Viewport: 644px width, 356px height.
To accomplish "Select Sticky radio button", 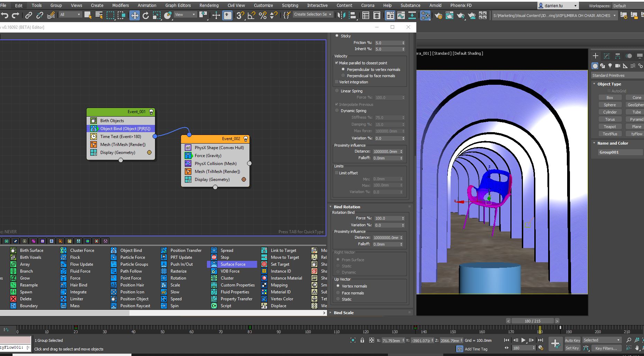I will coord(337,36).
